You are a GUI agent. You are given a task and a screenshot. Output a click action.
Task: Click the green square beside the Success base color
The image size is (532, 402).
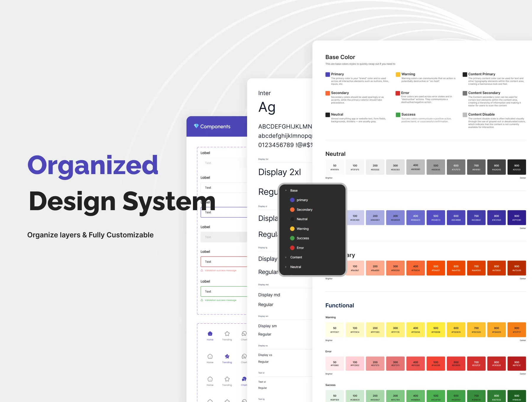pyautogui.click(x=398, y=115)
